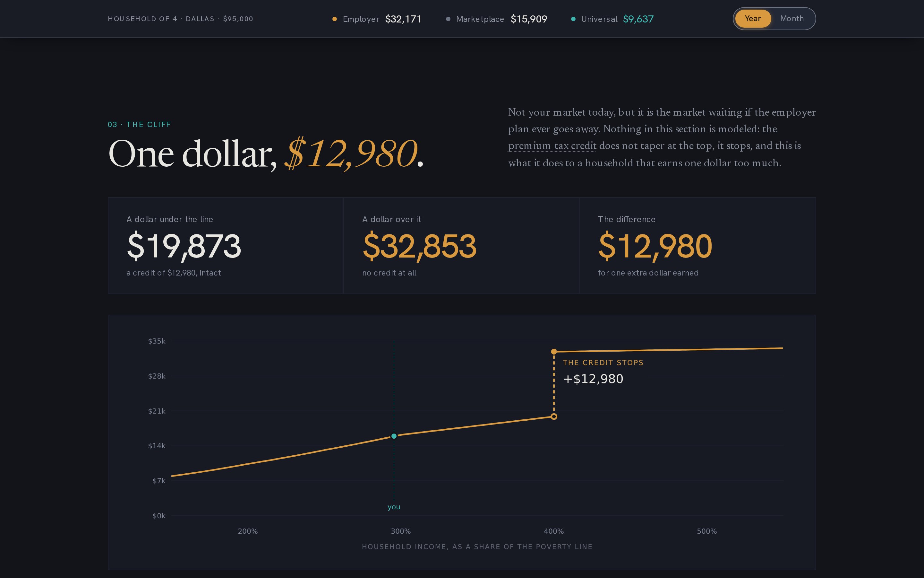Switch the toggle to Month view
Screen dimensions: 924x578
click(x=791, y=19)
